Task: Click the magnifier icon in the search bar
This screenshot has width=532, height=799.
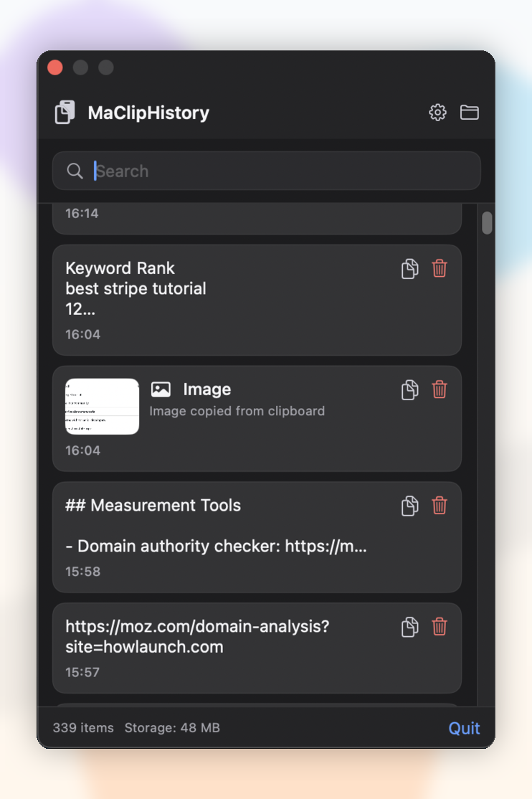Action: [75, 171]
